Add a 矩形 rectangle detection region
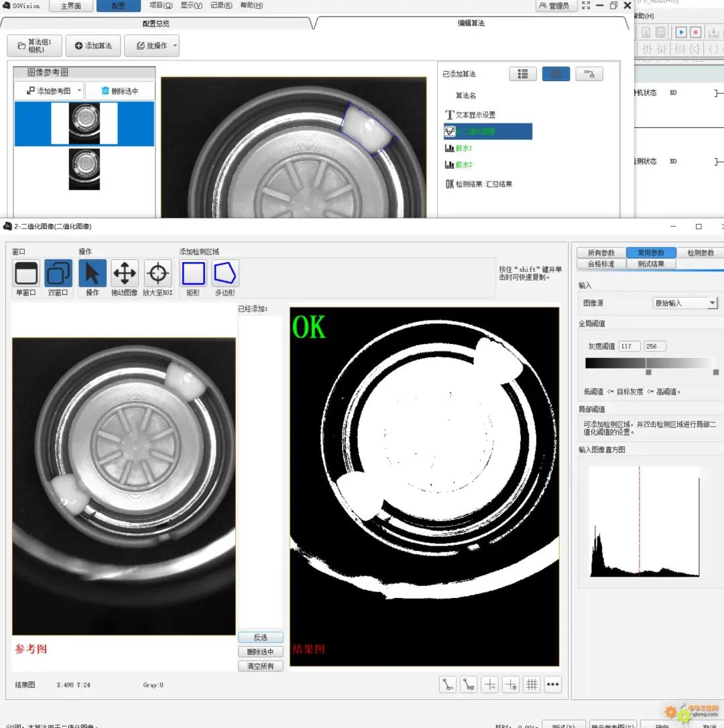 [x=193, y=273]
